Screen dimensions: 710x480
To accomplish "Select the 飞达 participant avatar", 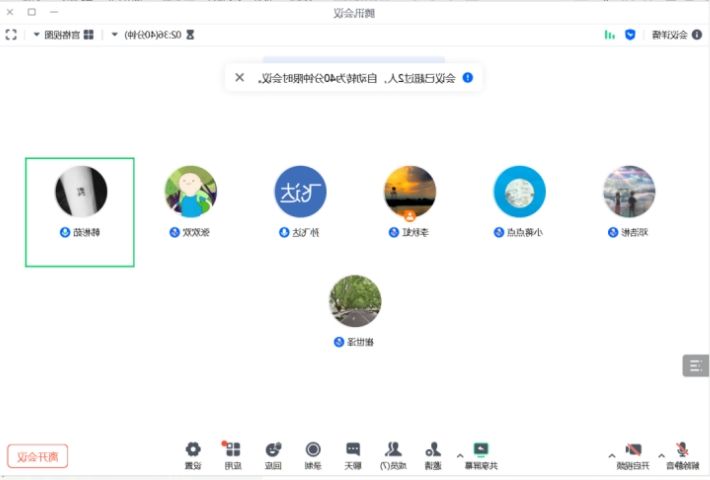I will click(300, 192).
